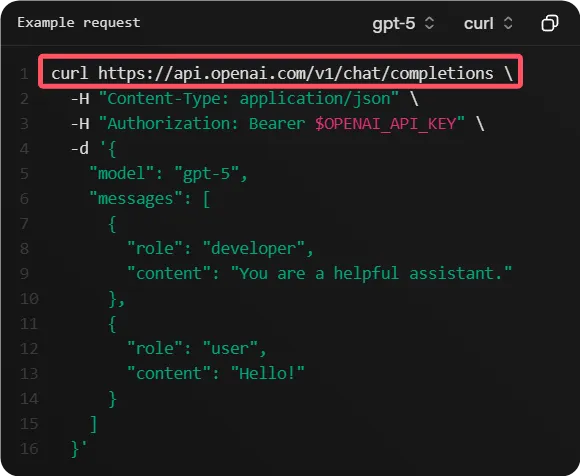
Task: Click the }, on line 10
Action: [117, 299]
